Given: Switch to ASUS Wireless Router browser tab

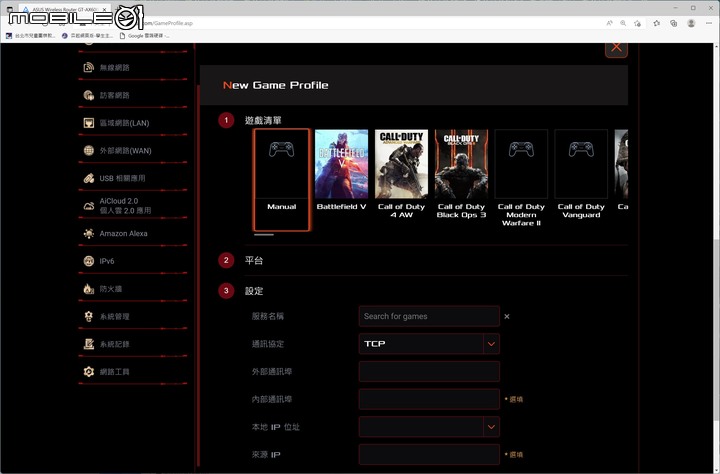Looking at the screenshot, I should (x=62, y=9).
